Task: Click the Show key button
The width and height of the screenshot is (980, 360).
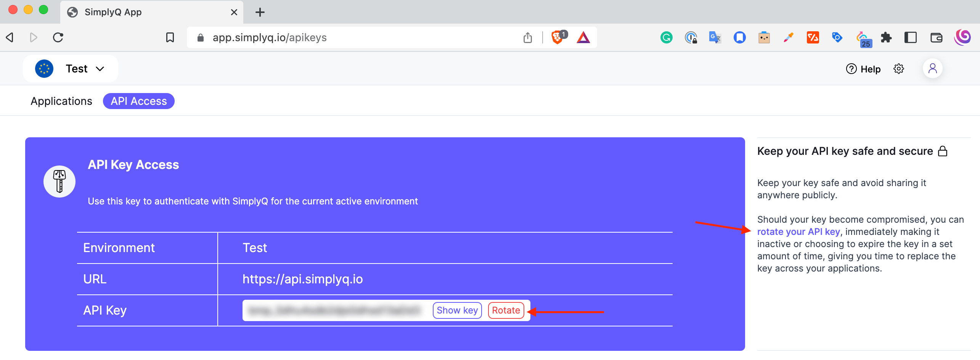Action: tap(457, 310)
